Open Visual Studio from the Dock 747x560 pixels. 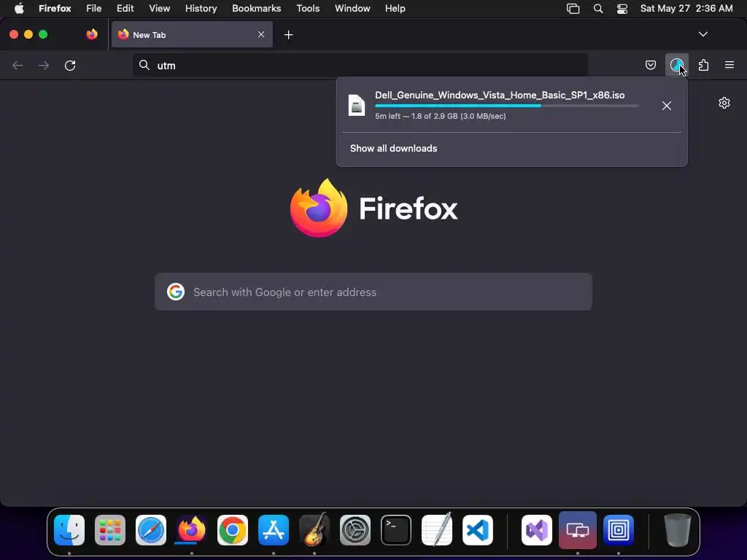pos(536,530)
